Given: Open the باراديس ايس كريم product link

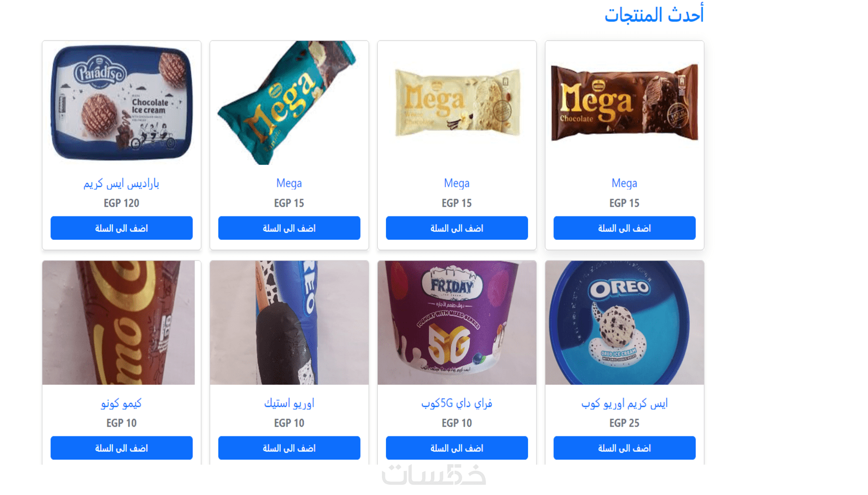Looking at the screenshot, I should click(122, 183).
